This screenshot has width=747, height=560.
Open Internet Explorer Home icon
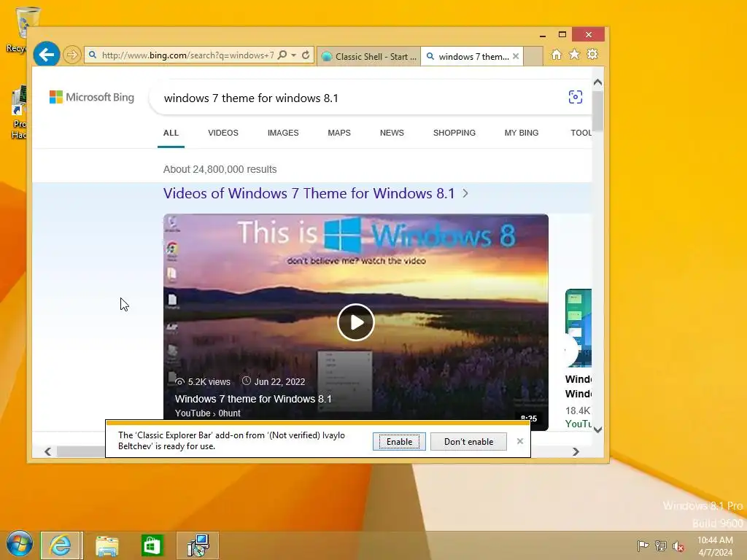tap(557, 55)
